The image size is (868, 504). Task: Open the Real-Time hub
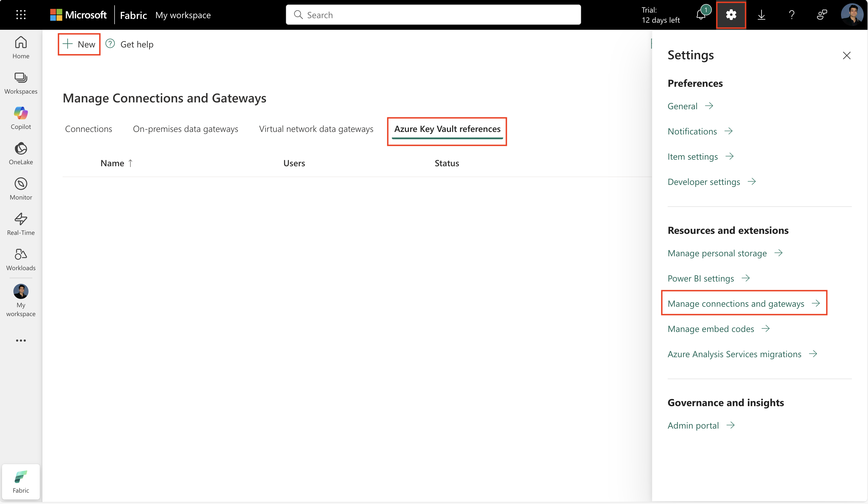coord(20,224)
